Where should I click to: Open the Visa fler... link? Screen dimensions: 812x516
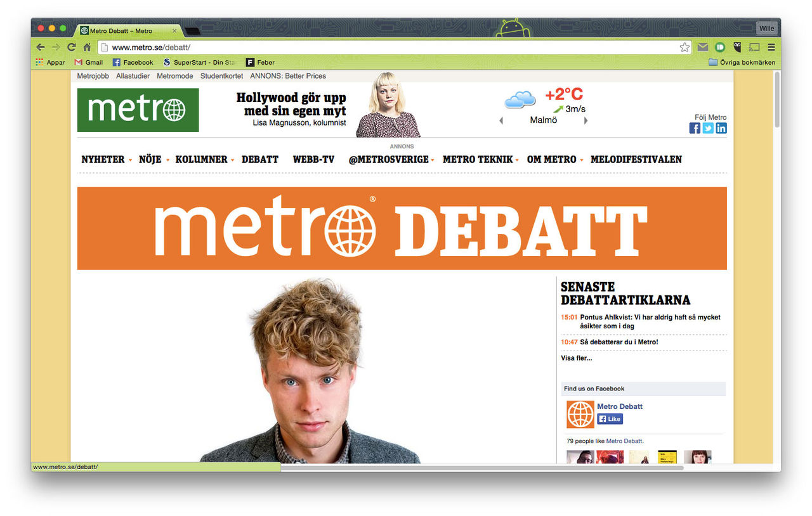pos(576,358)
